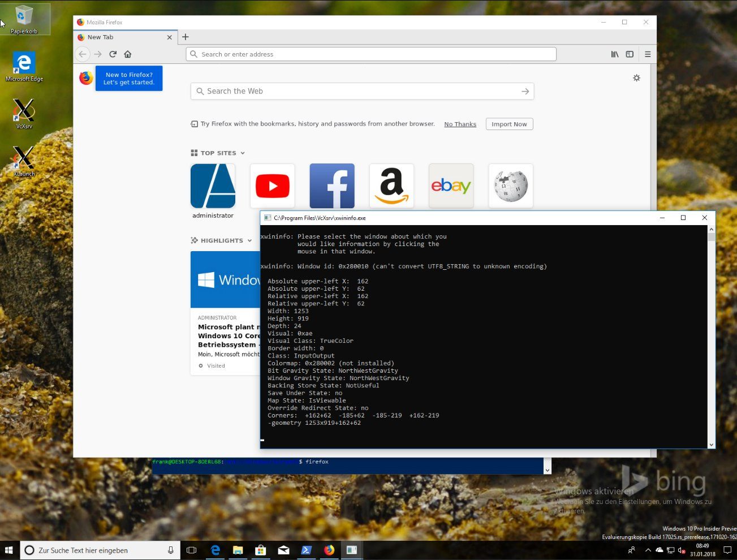Open the Firefox home page icon
Image resolution: width=737 pixels, height=560 pixels.
[x=128, y=54]
